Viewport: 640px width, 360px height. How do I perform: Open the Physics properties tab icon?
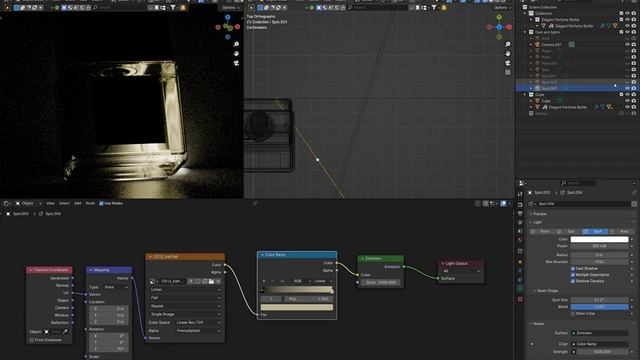coord(520,271)
